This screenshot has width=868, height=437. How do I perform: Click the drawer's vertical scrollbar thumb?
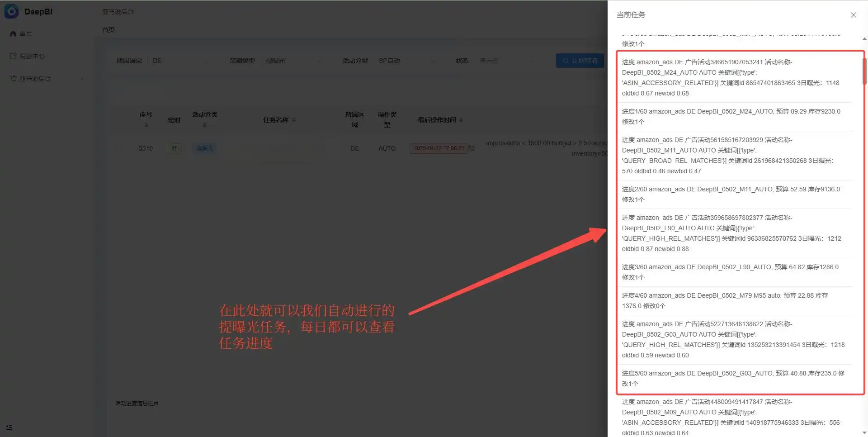(x=864, y=71)
